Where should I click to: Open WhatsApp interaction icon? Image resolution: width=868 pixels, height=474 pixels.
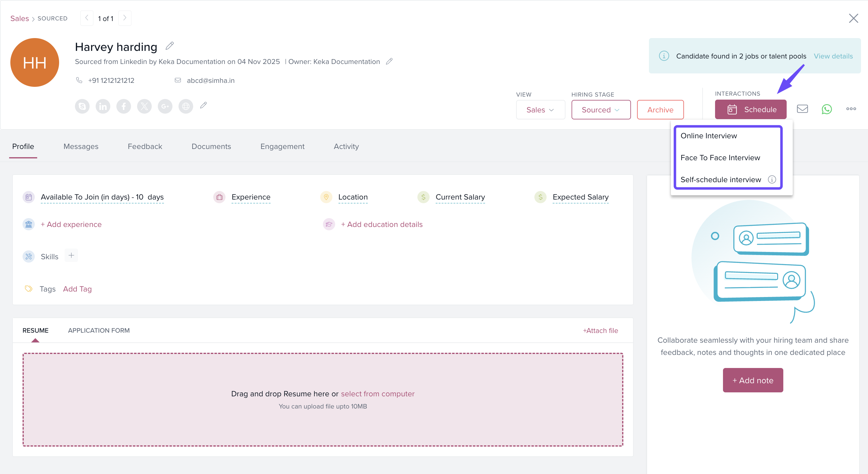tap(827, 109)
